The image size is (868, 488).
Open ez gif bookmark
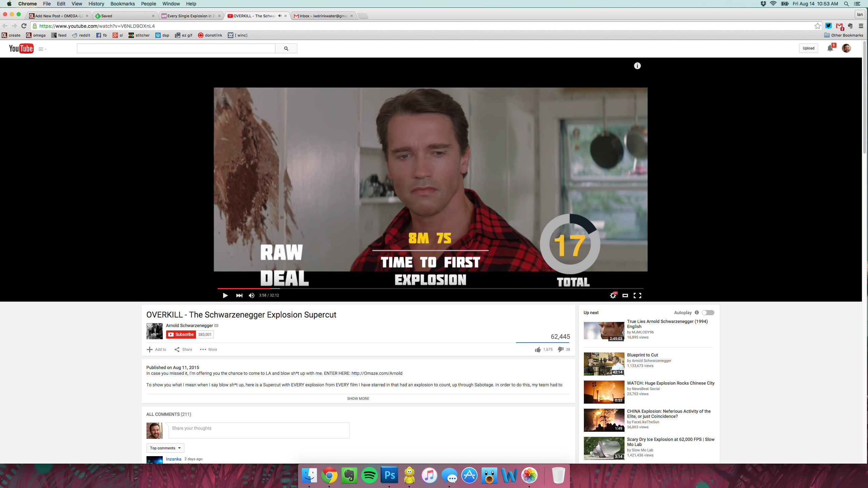coord(183,35)
